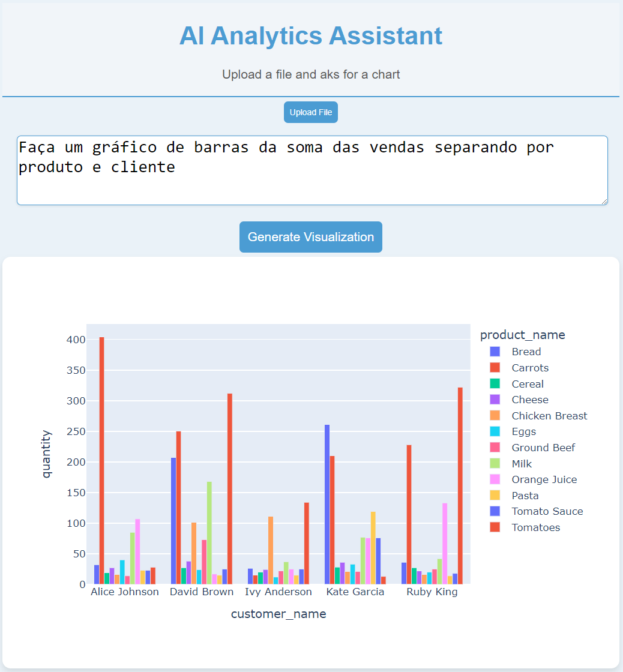Screen dimensions: 623x672
Task: Toggle Ground Beef in the legend
Action: pyautogui.click(x=543, y=448)
